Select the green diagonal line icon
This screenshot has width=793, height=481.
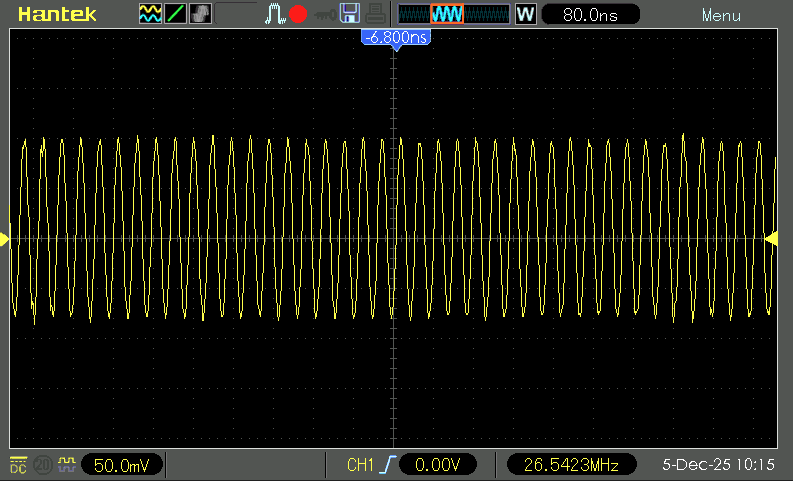(x=175, y=14)
